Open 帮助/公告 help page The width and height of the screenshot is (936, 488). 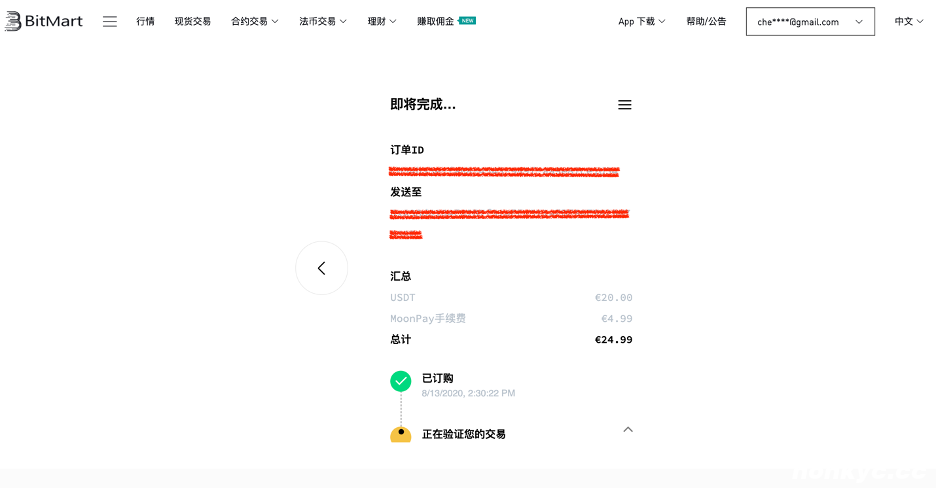coord(706,21)
